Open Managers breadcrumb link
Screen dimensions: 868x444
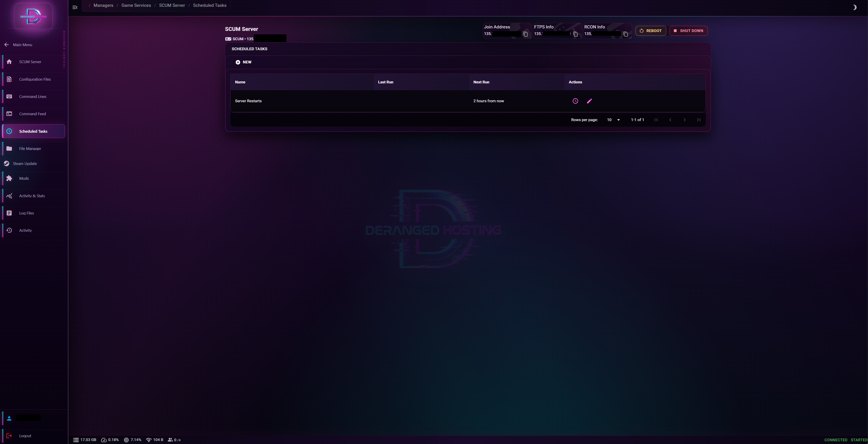[x=104, y=5]
